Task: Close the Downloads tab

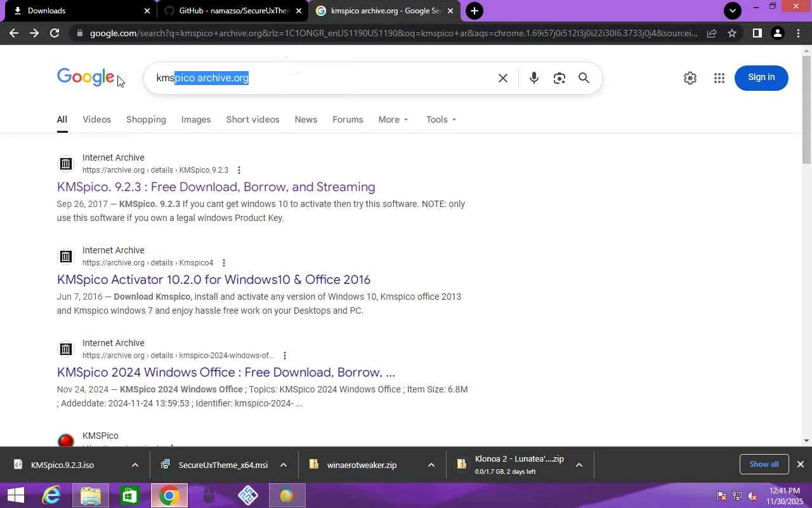Action: (147, 11)
